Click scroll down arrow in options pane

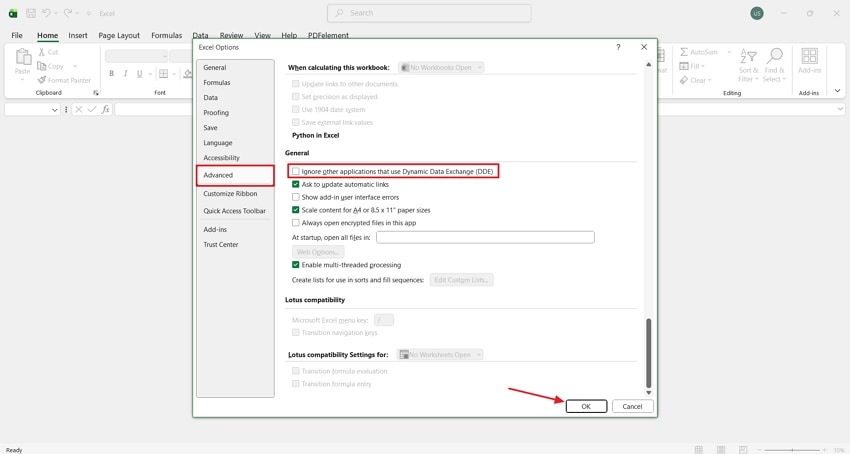648,393
